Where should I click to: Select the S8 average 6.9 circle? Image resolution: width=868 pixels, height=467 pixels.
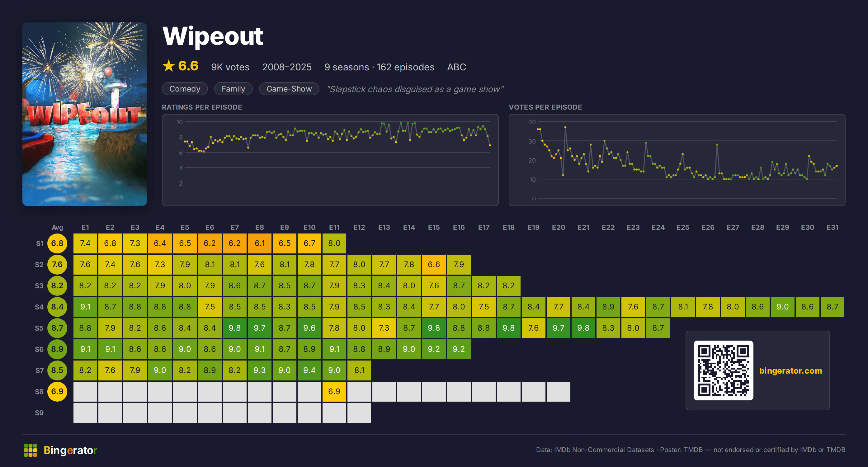(x=57, y=392)
